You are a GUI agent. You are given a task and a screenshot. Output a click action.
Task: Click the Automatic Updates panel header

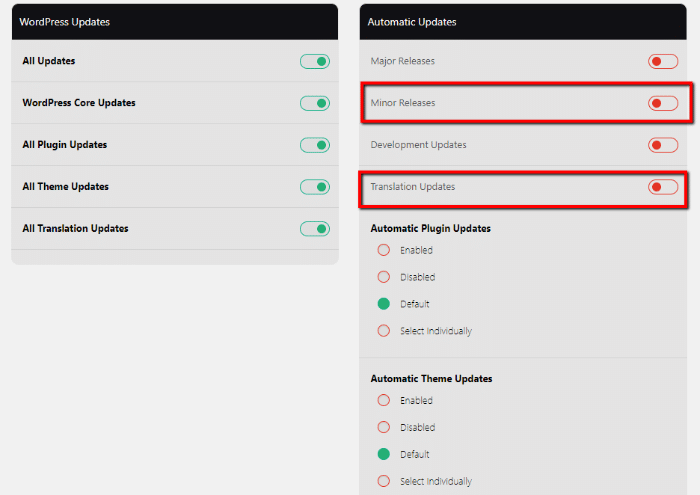pyautogui.click(x=523, y=22)
